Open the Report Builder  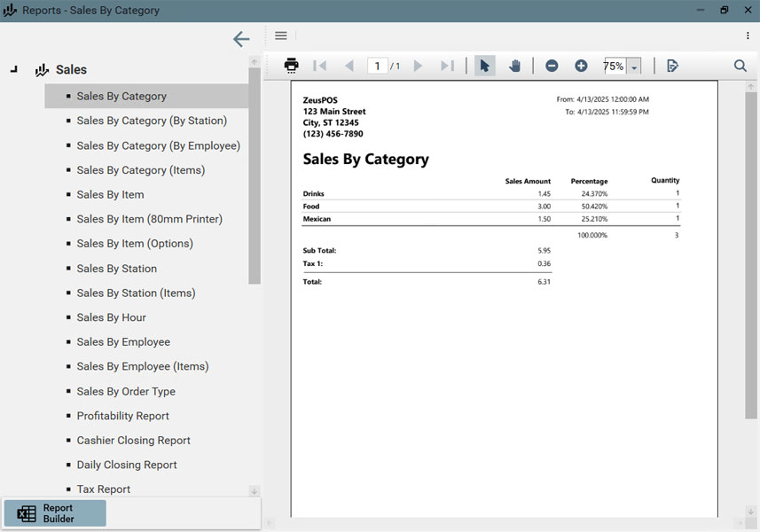point(55,513)
